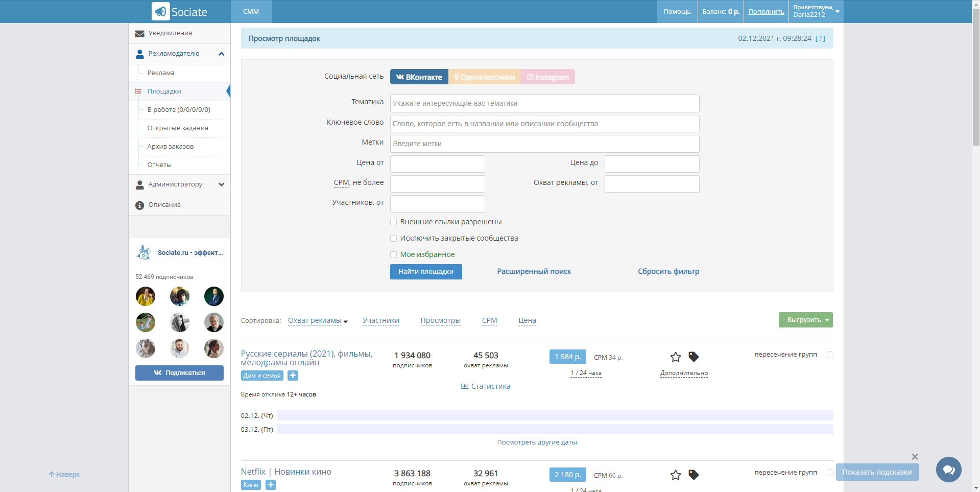This screenshot has height=492, width=980.
Task: Click the 2 180 р. price button
Action: (567, 475)
